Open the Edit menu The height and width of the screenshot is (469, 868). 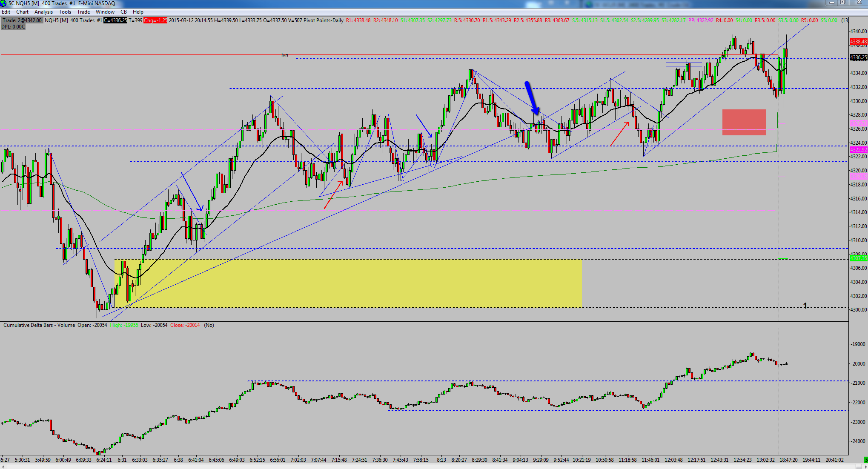6,12
